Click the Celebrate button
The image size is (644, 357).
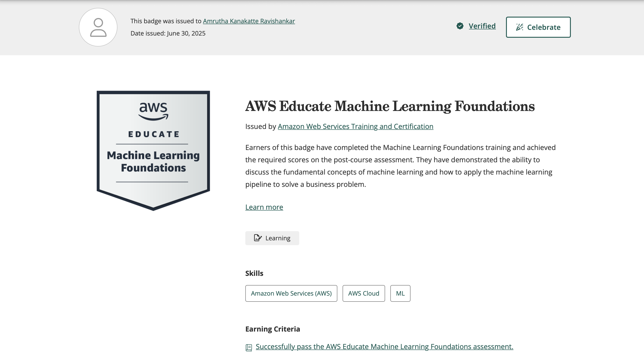pyautogui.click(x=538, y=27)
